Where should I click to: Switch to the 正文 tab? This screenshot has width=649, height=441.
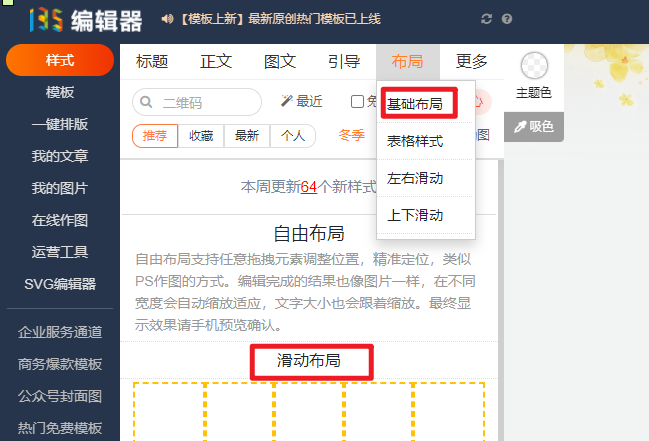coord(216,61)
